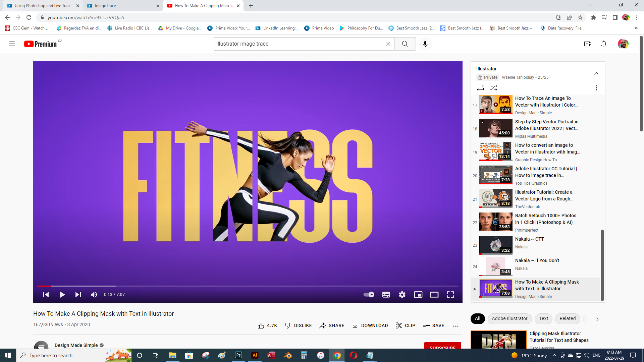This screenshot has height=362, width=644.
Task: Open playlist three-dot options menu
Action: (596, 88)
